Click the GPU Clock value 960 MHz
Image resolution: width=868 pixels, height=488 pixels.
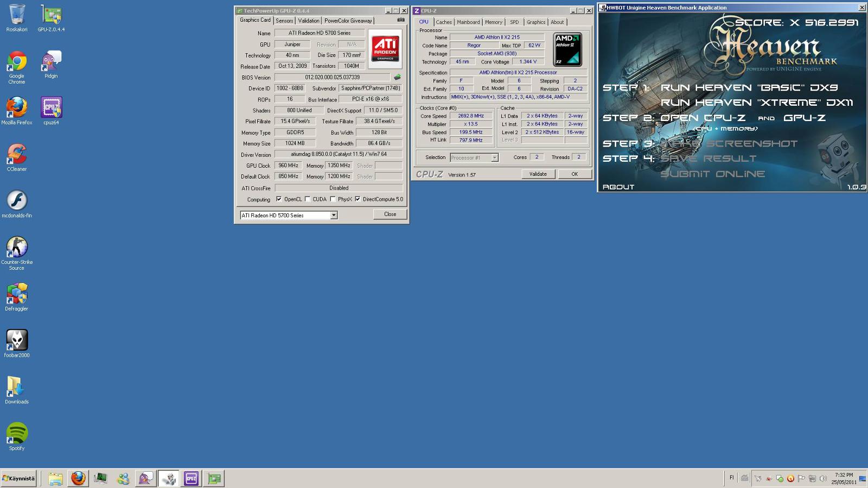tap(289, 166)
